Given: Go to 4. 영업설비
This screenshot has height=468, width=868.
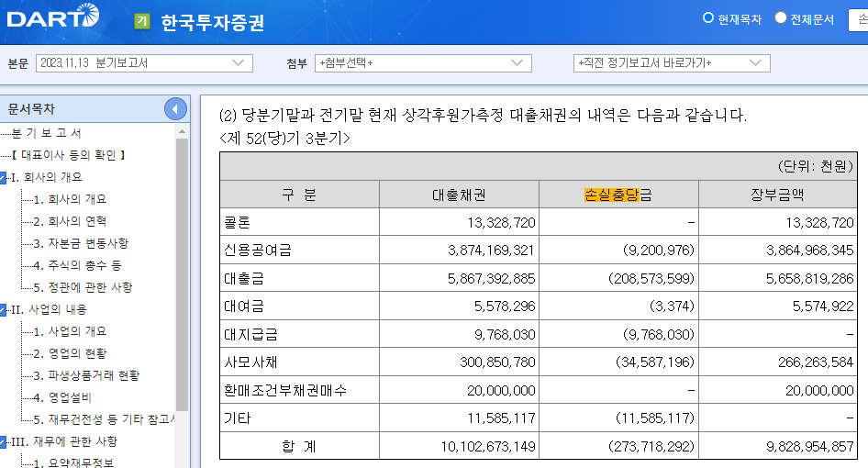Looking at the screenshot, I should point(62,397).
